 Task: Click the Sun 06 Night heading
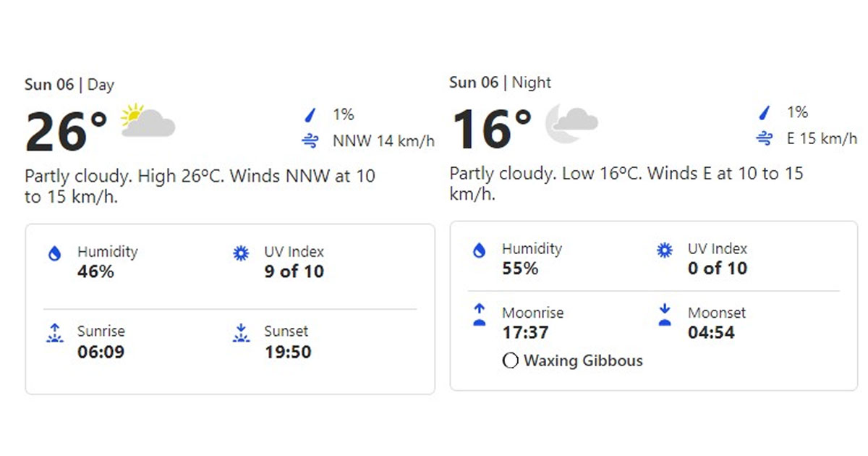pyautogui.click(x=500, y=83)
